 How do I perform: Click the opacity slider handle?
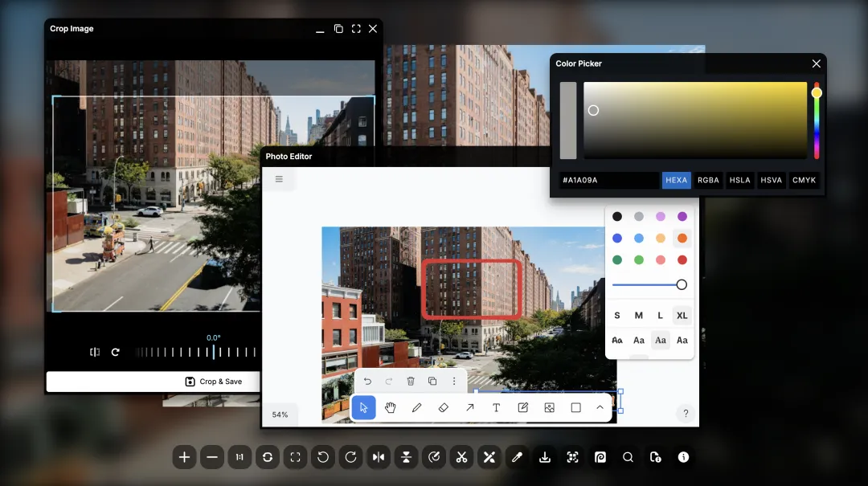click(682, 284)
